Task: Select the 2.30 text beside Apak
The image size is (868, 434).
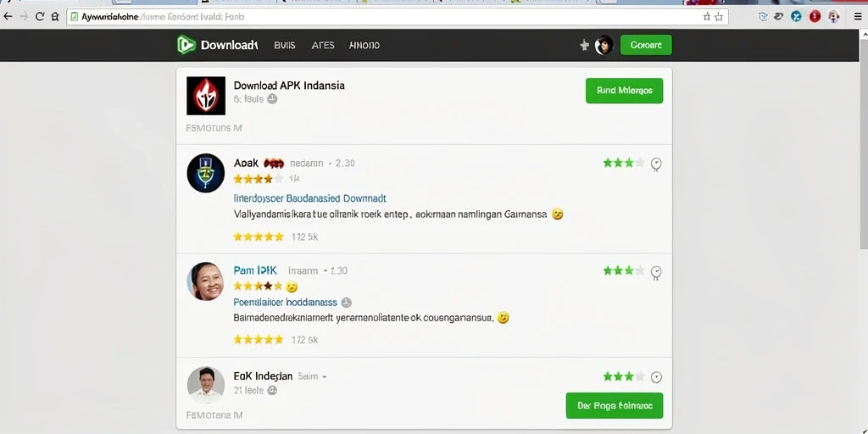Action: click(x=345, y=164)
